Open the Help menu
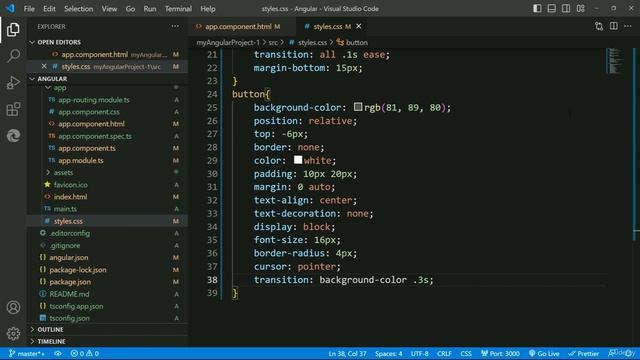This screenshot has height=360, width=640. click(x=208, y=9)
